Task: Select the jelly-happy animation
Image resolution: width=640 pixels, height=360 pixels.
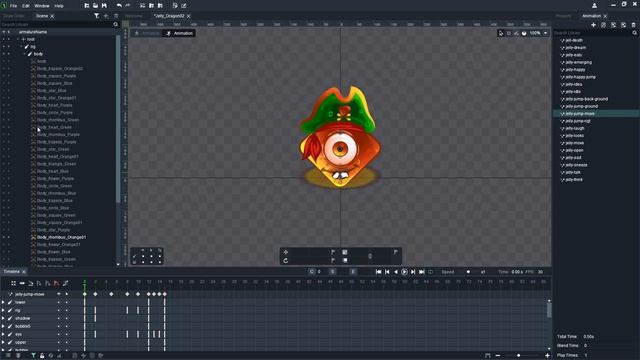Action: coord(575,70)
